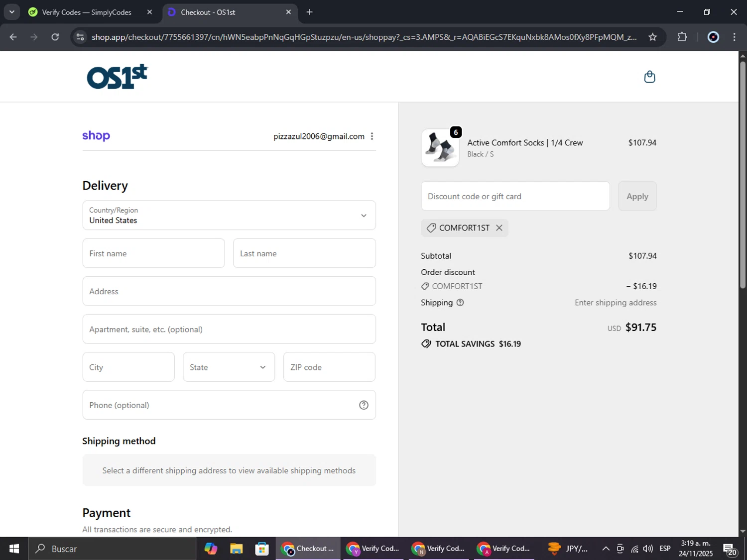Open Windows Start menu
This screenshot has width=747, height=560.
(14, 549)
